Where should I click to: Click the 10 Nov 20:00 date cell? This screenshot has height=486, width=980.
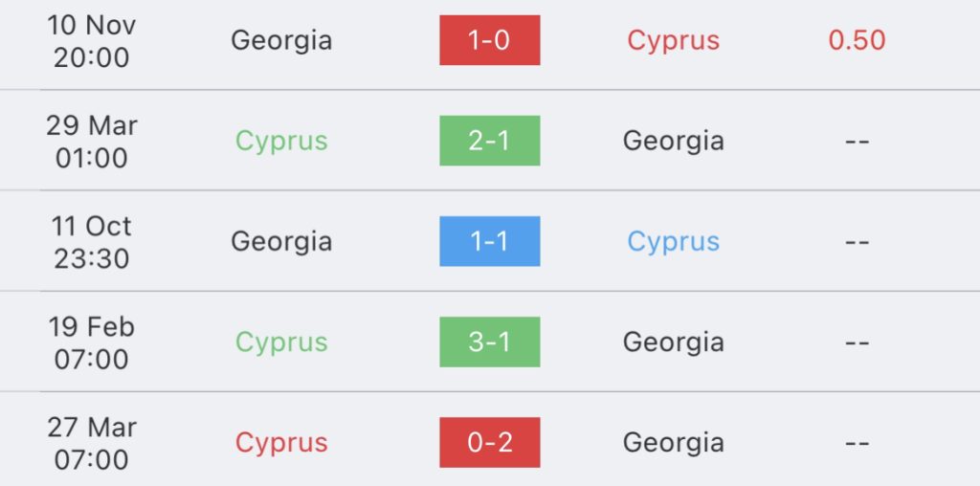click(x=91, y=41)
